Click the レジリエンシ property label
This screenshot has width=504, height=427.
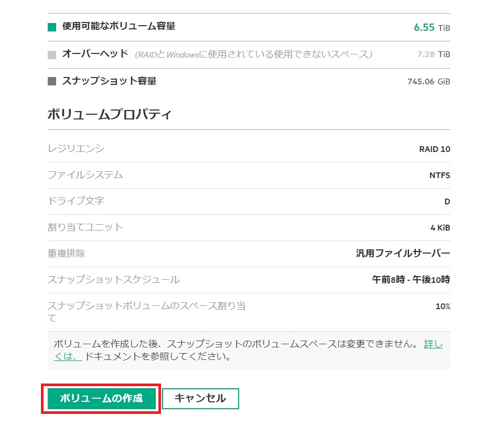tap(76, 149)
